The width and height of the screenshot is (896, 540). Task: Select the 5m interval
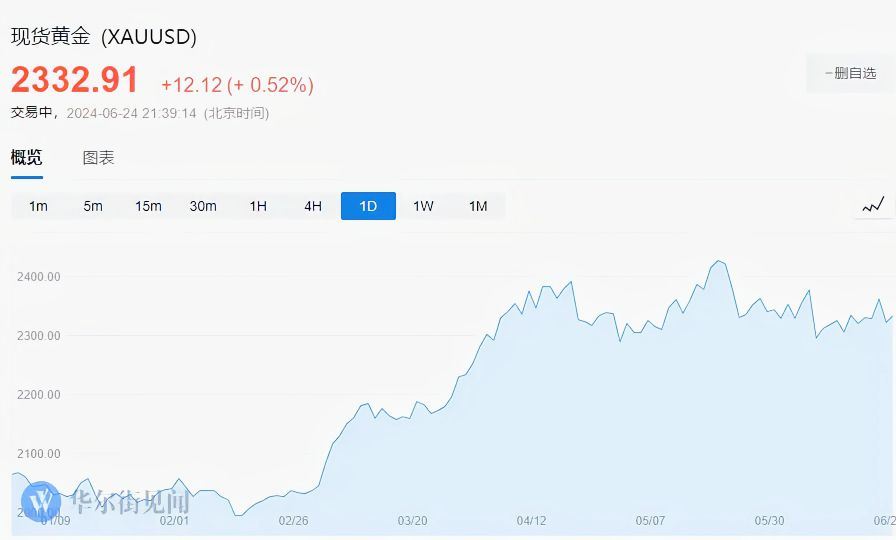(x=93, y=206)
